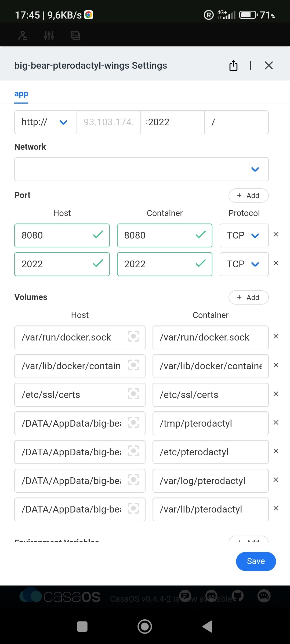290x644 pixels.
Task: Edit container path /var/run/docker.sock
Action: tap(211, 337)
